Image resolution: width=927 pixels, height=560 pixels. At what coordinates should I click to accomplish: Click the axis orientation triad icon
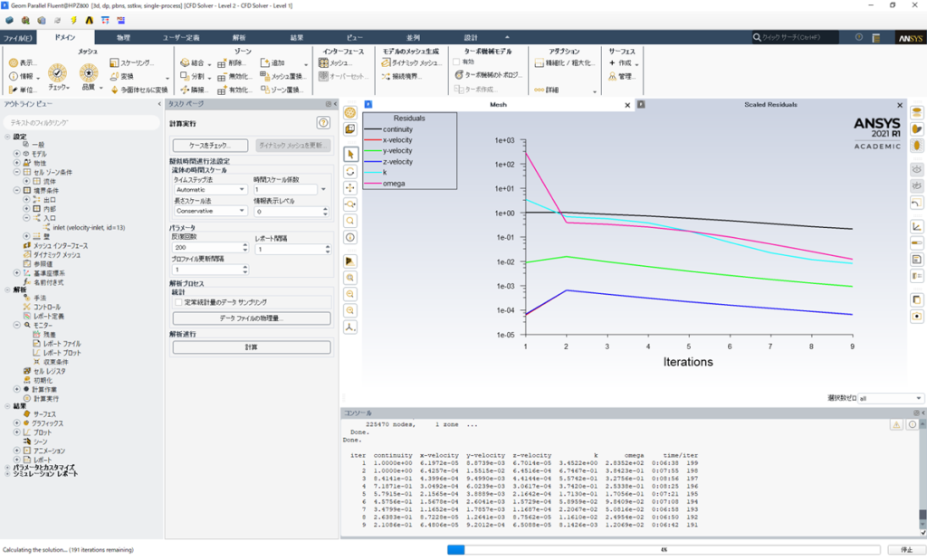[350, 327]
